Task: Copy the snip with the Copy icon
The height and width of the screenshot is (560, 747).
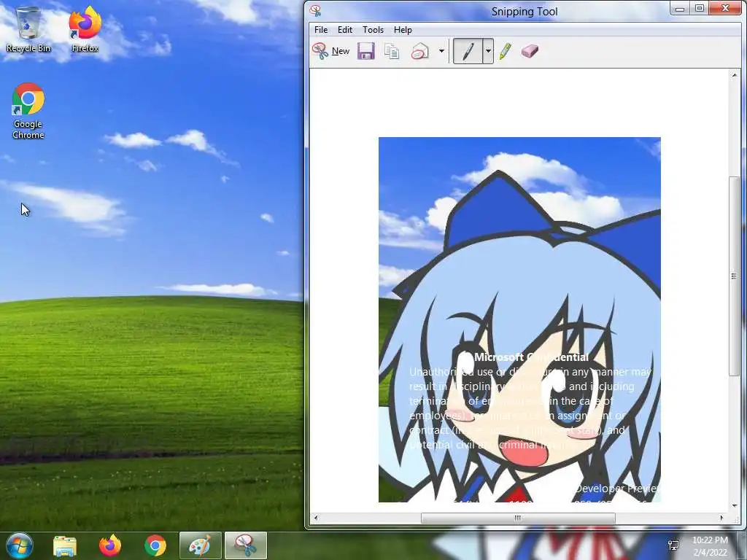Action: tap(392, 51)
